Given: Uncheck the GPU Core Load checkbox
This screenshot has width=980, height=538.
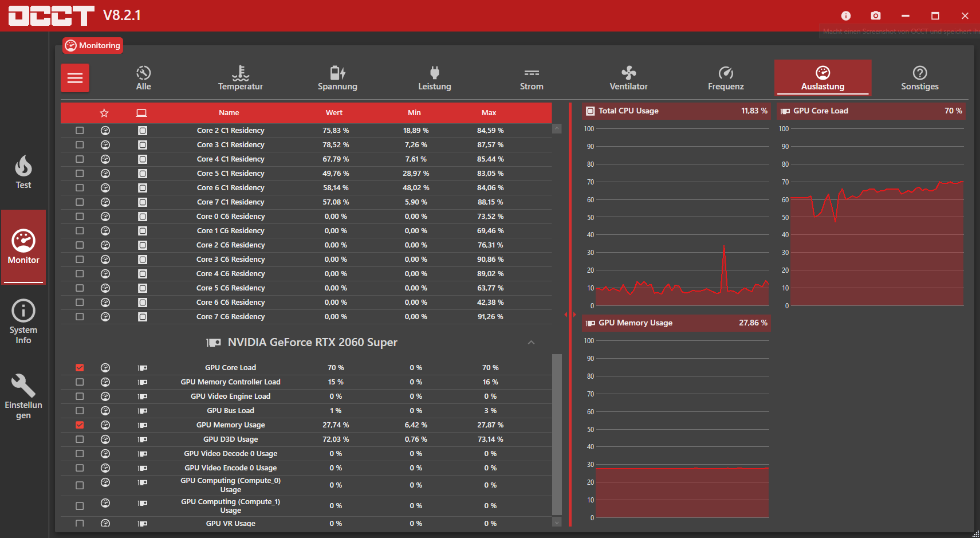Looking at the screenshot, I should 80,368.
